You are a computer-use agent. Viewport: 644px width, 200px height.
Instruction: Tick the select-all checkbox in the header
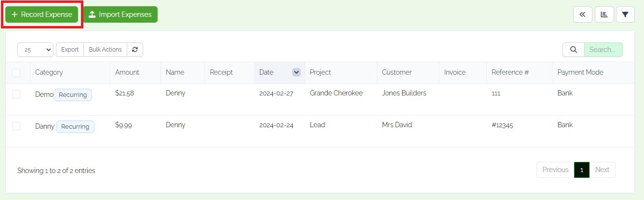(x=16, y=73)
